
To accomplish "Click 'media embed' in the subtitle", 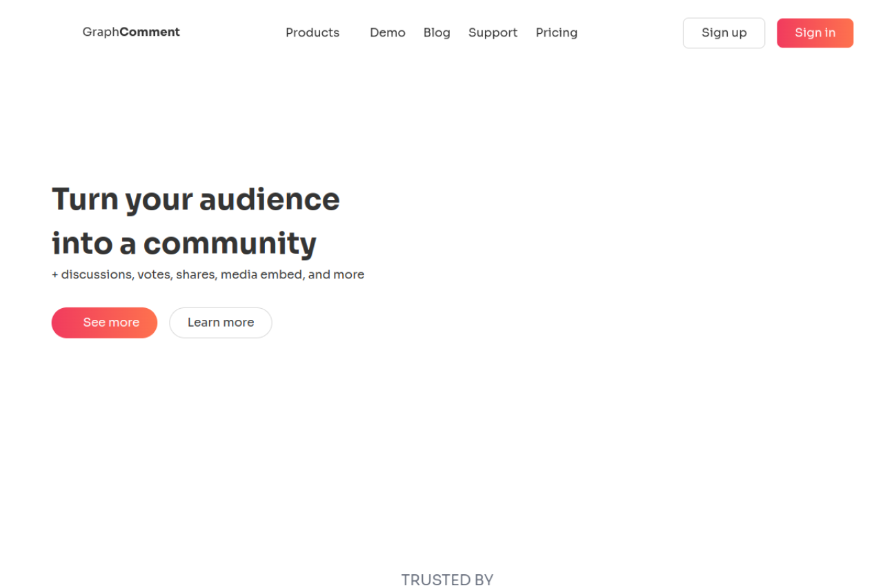I will pos(262,274).
